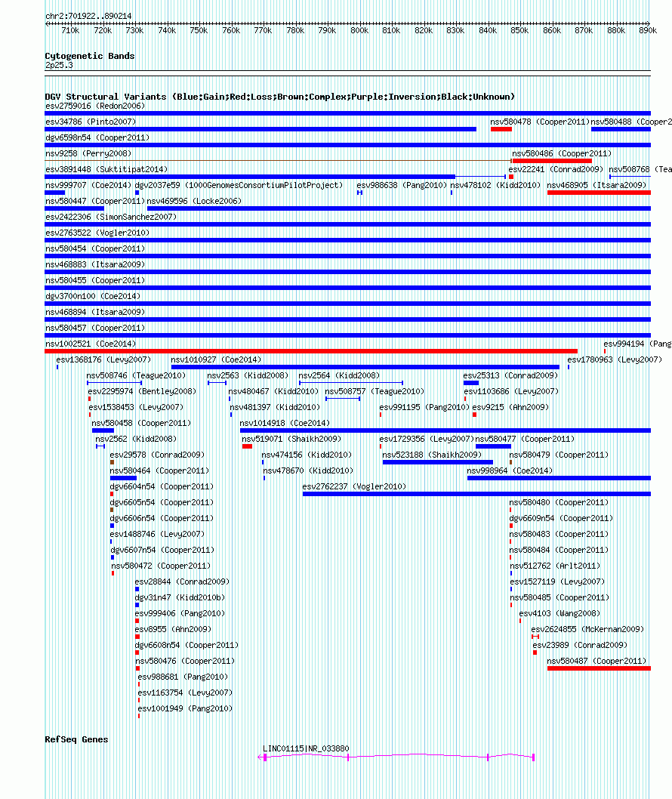Select the esv2624855 (McKernan2009) label

[x=587, y=628]
